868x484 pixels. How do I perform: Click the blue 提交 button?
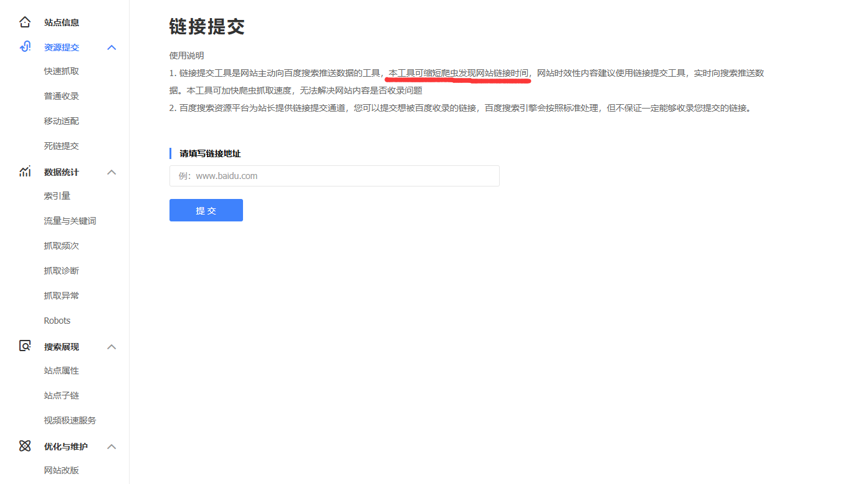pyautogui.click(x=206, y=210)
